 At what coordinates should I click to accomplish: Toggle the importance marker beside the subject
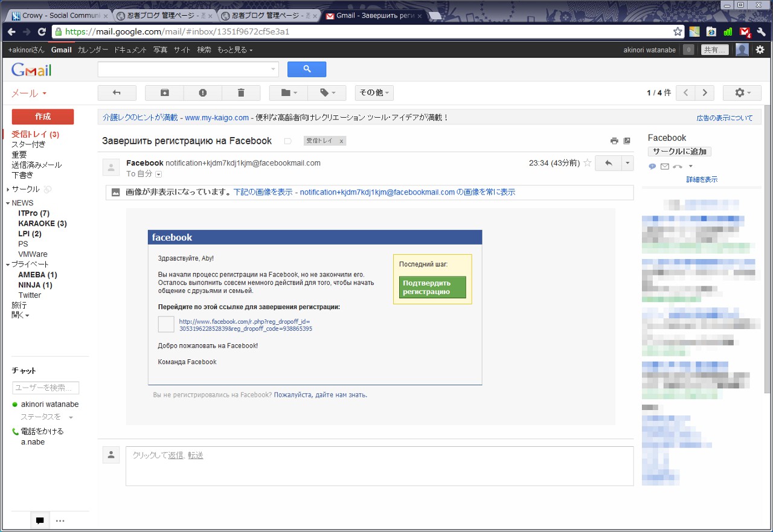[288, 141]
